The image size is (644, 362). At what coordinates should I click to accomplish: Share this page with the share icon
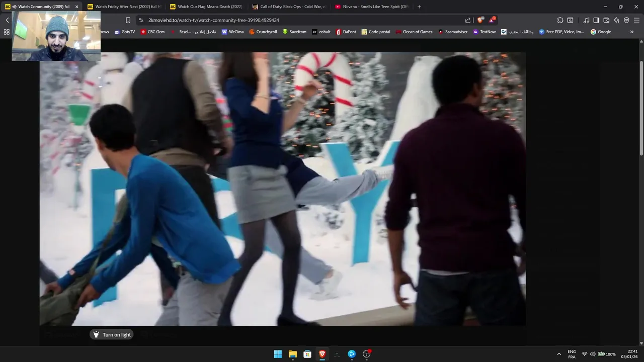(x=468, y=20)
